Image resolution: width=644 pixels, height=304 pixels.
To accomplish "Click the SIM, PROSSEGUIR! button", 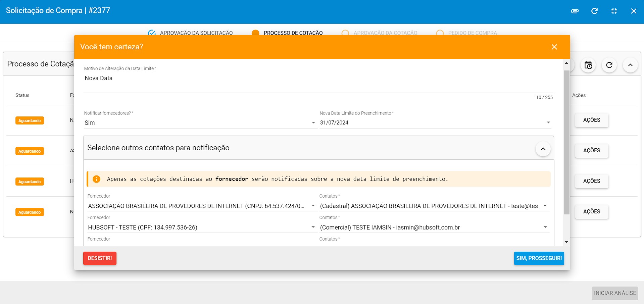I will pos(539,258).
